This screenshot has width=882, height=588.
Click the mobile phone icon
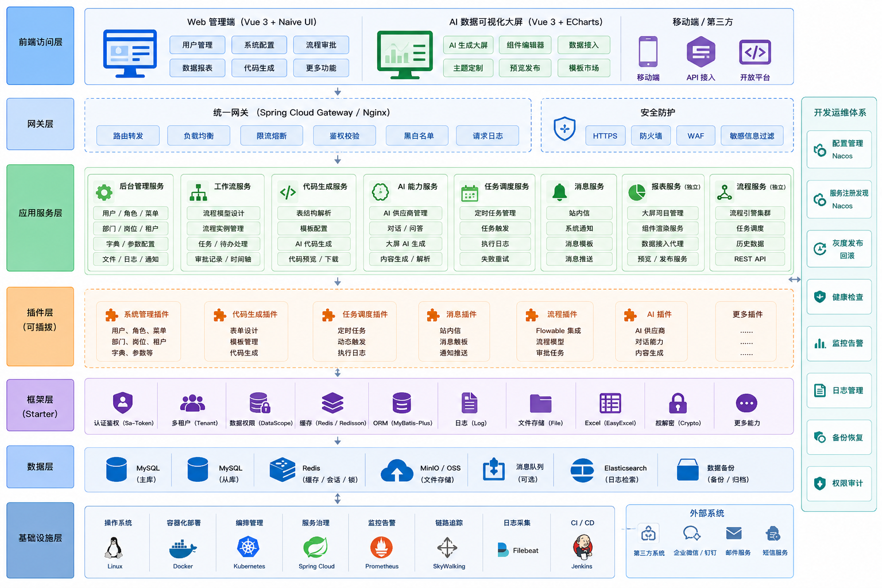[648, 52]
